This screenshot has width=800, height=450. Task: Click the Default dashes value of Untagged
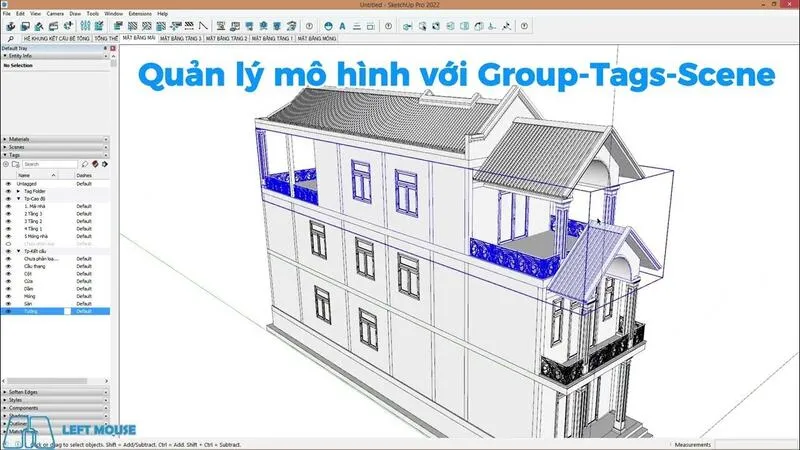(84, 184)
